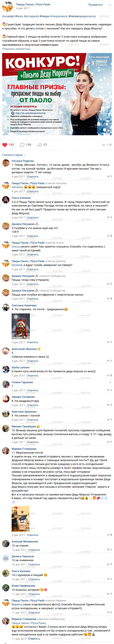Open the #pizzapaolo hashtag
The height and width of the screenshot is (644, 114).
tap(31, 16)
